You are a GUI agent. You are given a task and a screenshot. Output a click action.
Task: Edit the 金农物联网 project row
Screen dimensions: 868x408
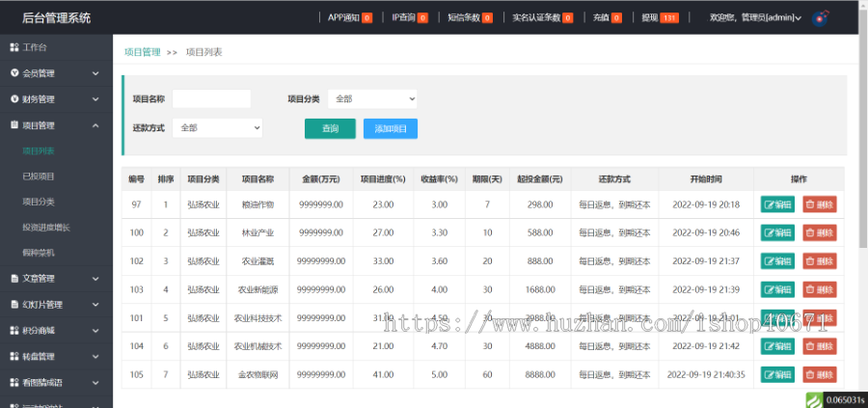coord(777,374)
